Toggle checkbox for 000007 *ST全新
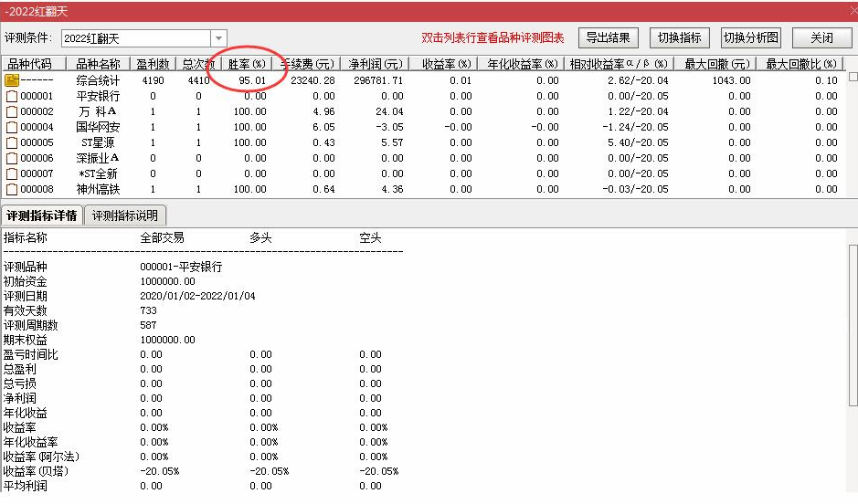Screen dimensions: 858x504 12,174
